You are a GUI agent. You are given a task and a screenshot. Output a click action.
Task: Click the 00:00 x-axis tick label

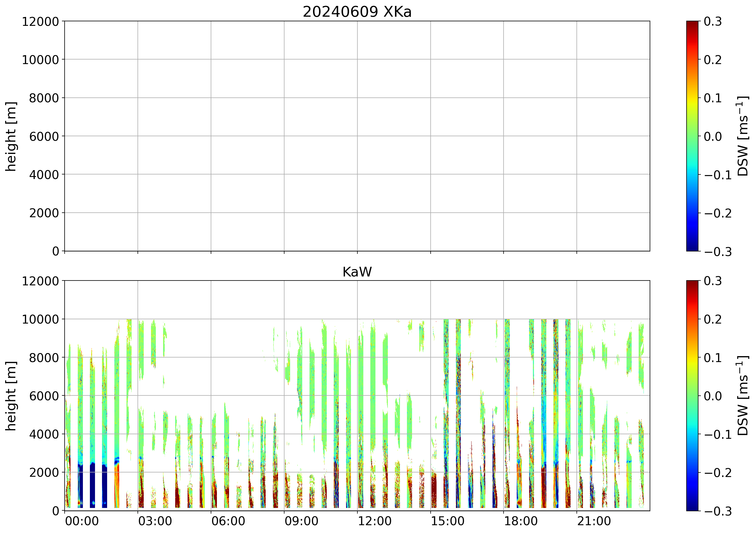click(x=82, y=521)
